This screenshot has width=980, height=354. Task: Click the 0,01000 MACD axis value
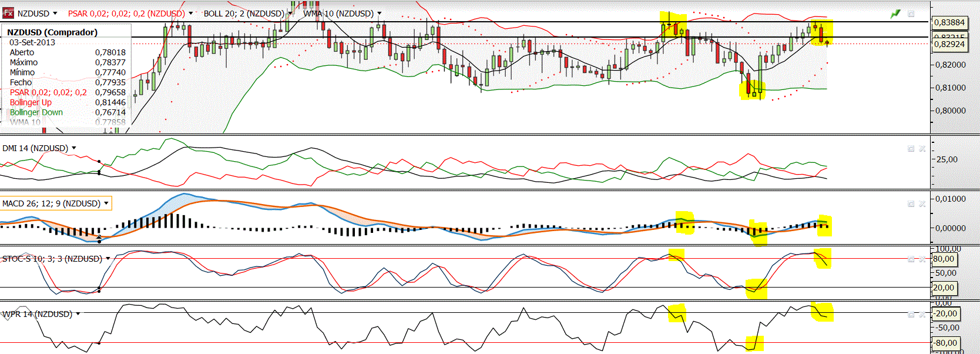pos(951,199)
